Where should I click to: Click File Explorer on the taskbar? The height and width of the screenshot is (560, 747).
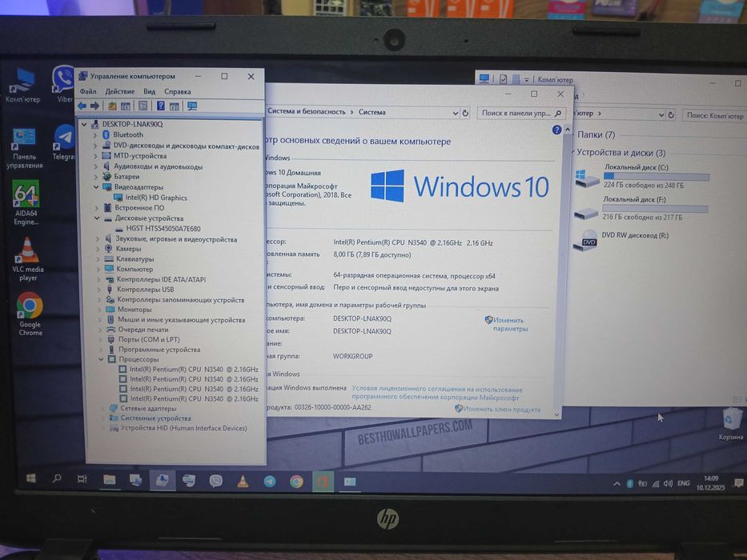[x=109, y=480]
